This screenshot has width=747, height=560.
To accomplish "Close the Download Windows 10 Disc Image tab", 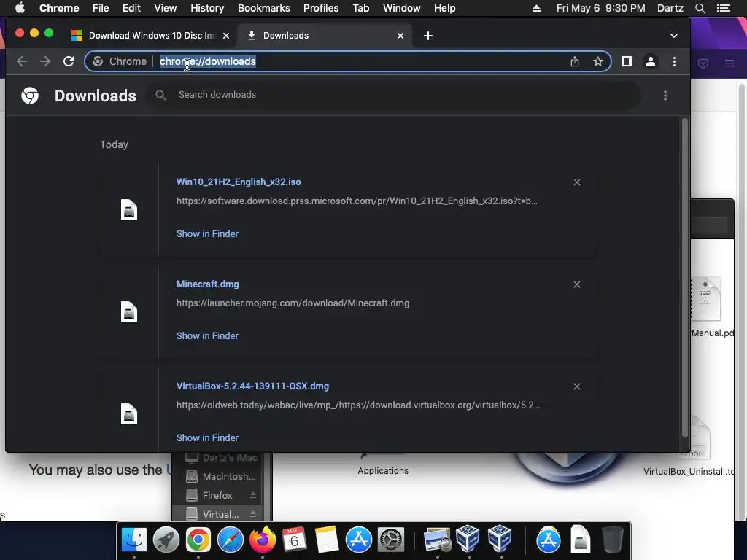I will (226, 36).
